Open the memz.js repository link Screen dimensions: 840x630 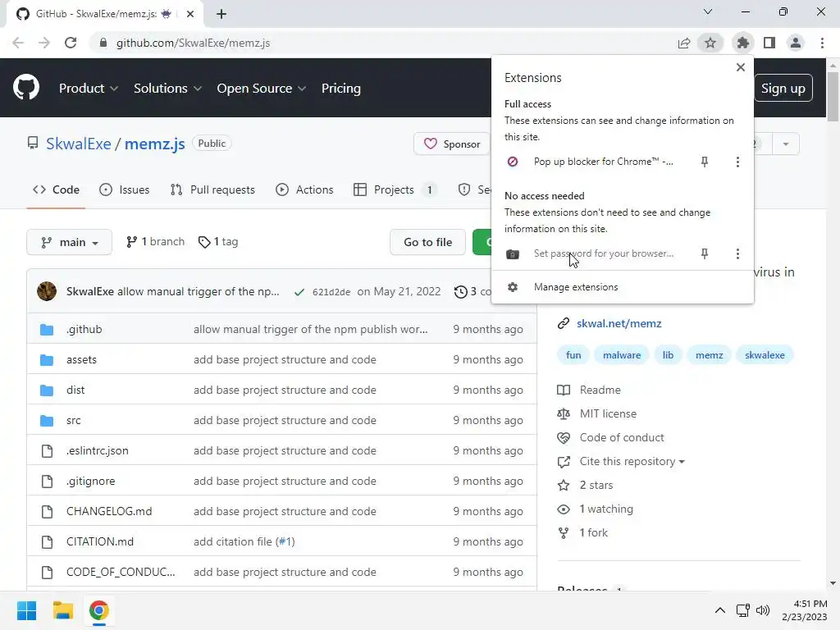[155, 144]
